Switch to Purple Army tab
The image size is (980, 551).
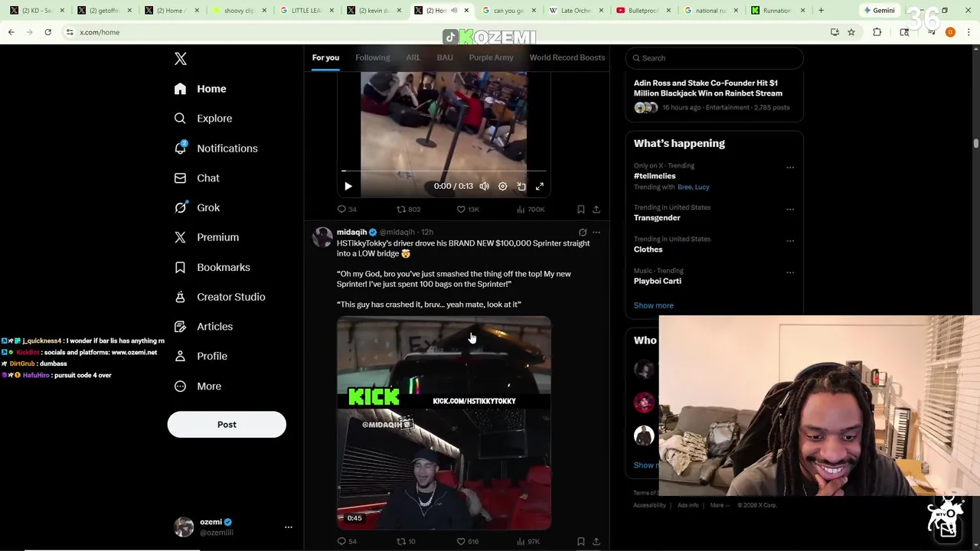492,57
